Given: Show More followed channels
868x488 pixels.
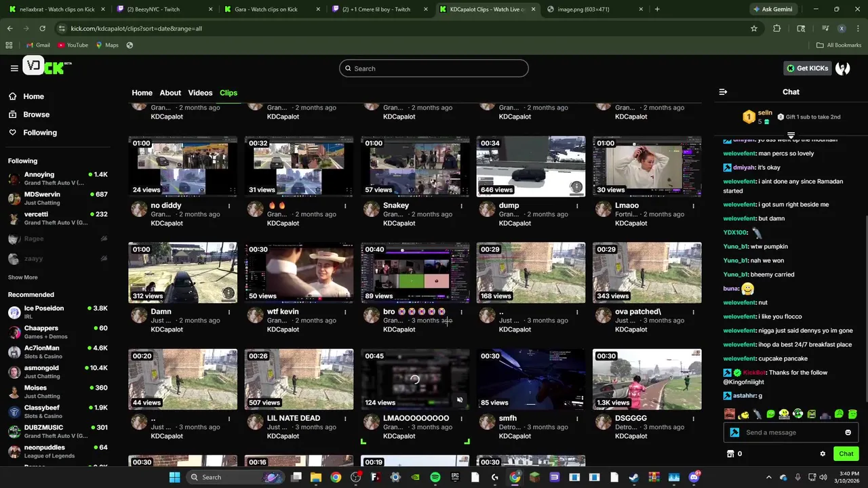Looking at the screenshot, I should coord(23,277).
